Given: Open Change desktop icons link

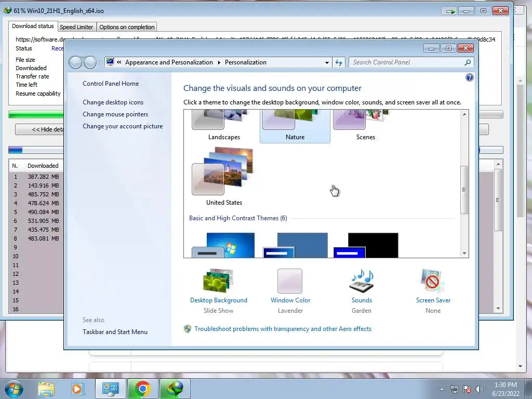Looking at the screenshot, I should tap(113, 102).
